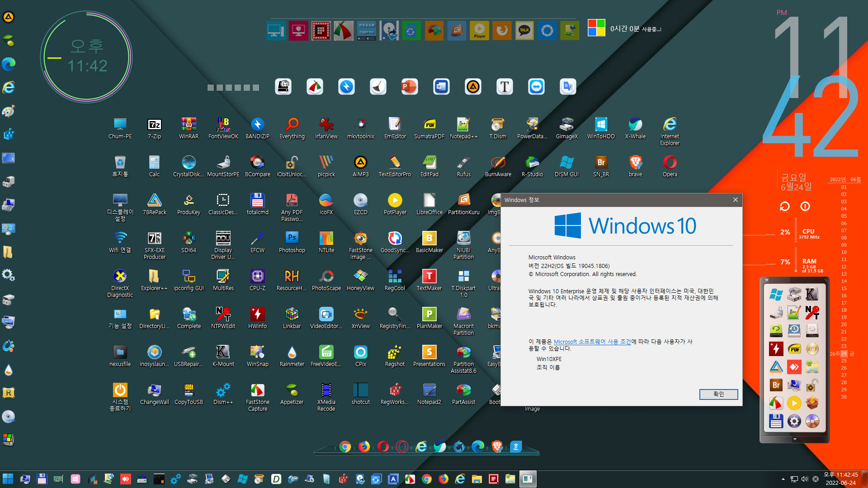Open the 7-Zip desktop icon
Image resolution: width=868 pixels, height=488 pixels.
[154, 128]
